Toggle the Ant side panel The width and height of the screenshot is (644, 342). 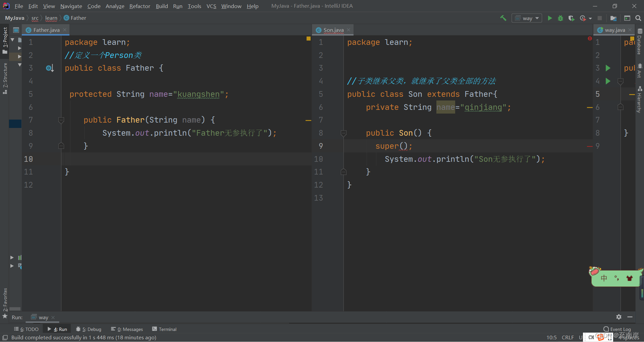(640, 70)
